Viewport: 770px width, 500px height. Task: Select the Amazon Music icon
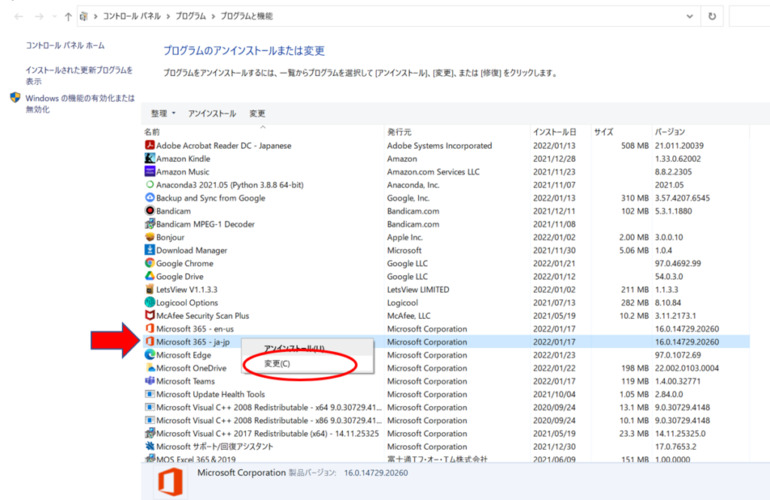click(x=150, y=171)
